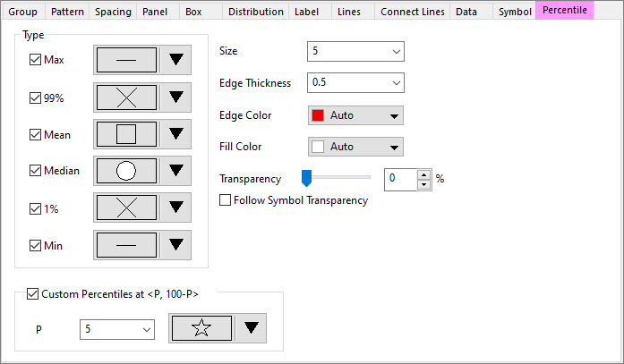Click the Median circle symbol preview
This screenshot has height=364, width=624.
(126, 170)
